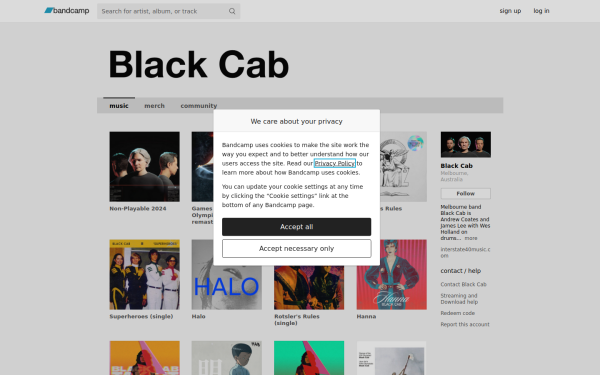Visit the interstate40music.com link
Image resolution: width=600 pixels, height=375 pixels.
coord(465,252)
